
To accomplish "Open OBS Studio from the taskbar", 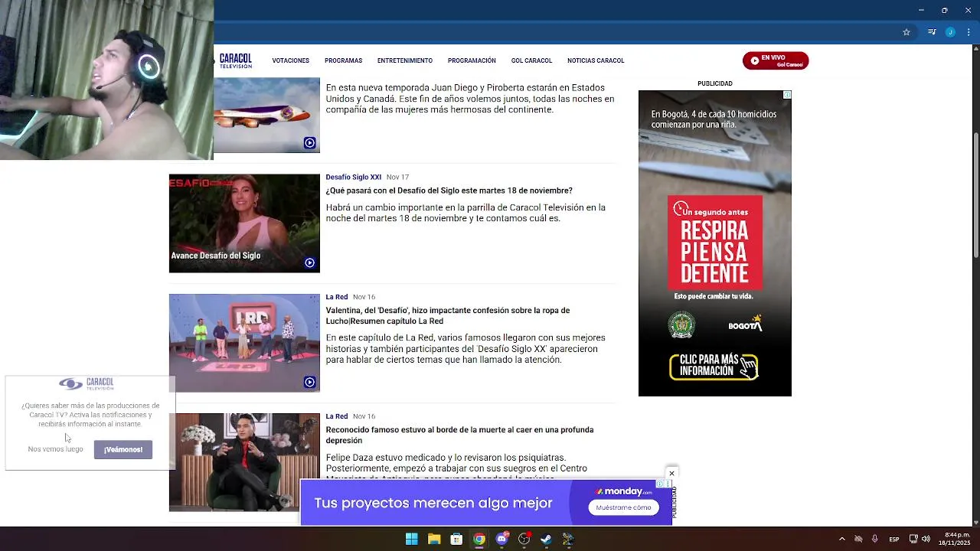I will point(524,539).
